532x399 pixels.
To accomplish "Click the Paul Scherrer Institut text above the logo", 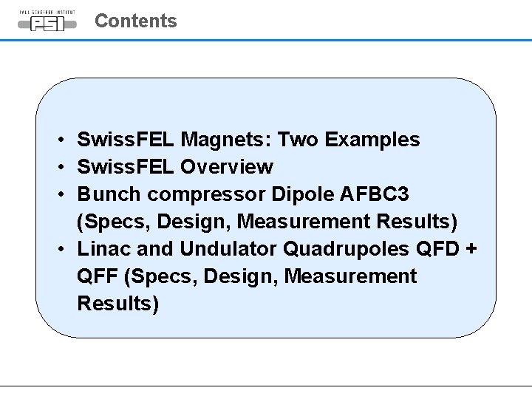I will tap(46, 13).
